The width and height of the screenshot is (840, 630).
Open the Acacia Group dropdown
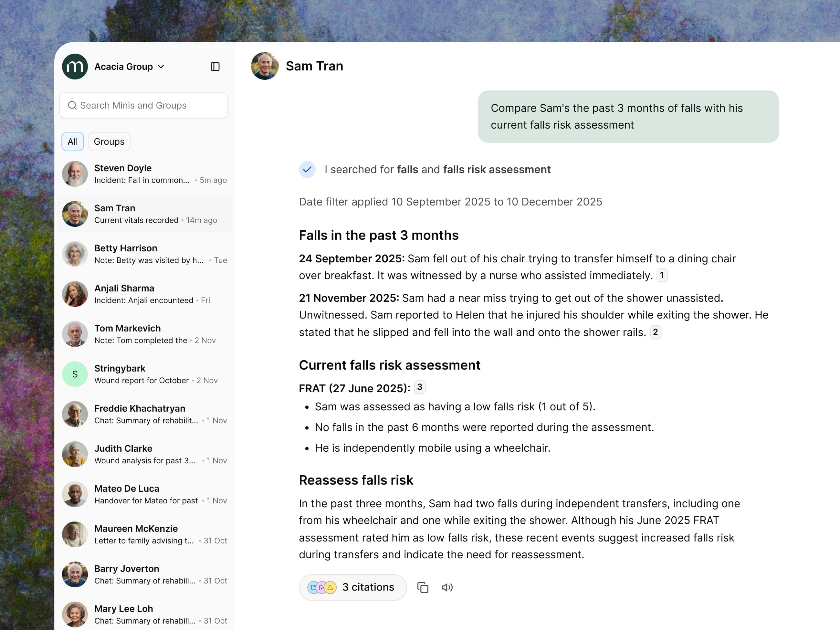pos(130,67)
